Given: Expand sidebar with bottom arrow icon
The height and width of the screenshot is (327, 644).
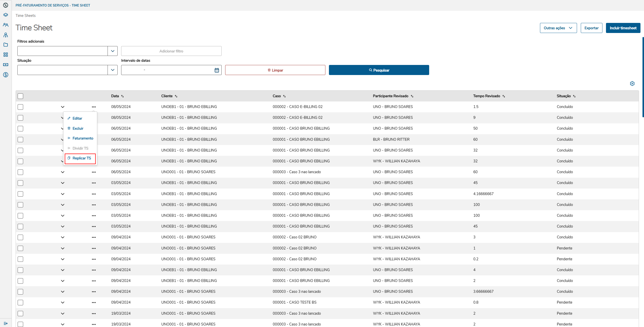Looking at the screenshot, I should pyautogui.click(x=6, y=323).
